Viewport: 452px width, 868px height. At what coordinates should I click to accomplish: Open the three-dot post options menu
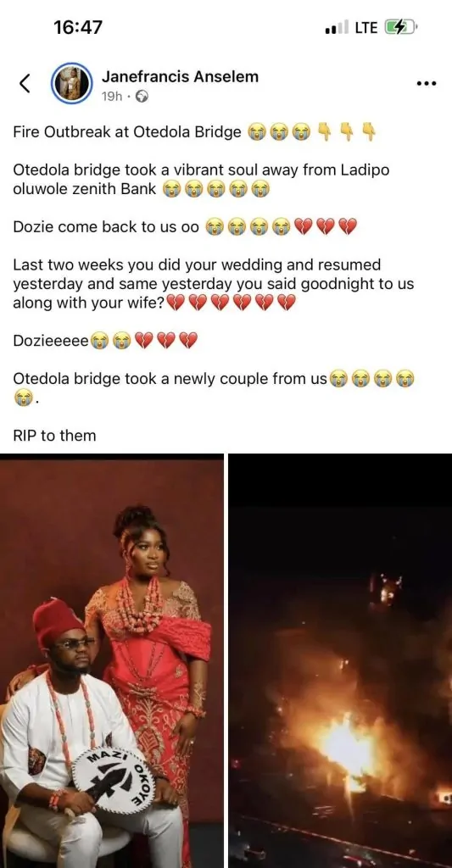pos(426,84)
